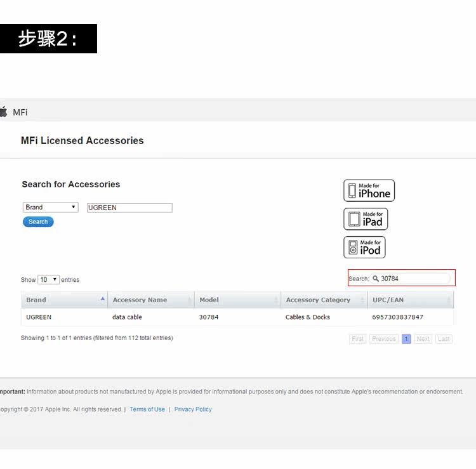Go to page 1 in pagination
The width and height of the screenshot is (476, 469).
(406, 339)
